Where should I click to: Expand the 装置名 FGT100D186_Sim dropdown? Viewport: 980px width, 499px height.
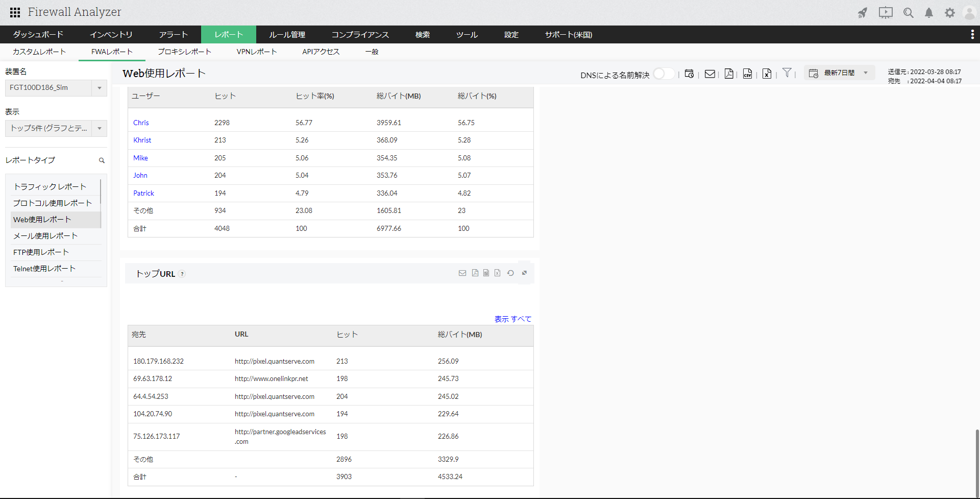click(100, 88)
